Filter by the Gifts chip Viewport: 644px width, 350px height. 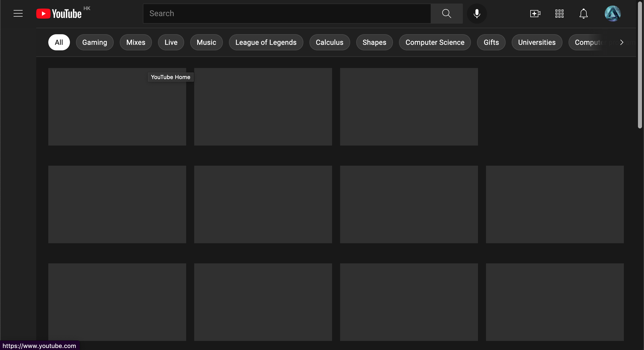tap(491, 42)
